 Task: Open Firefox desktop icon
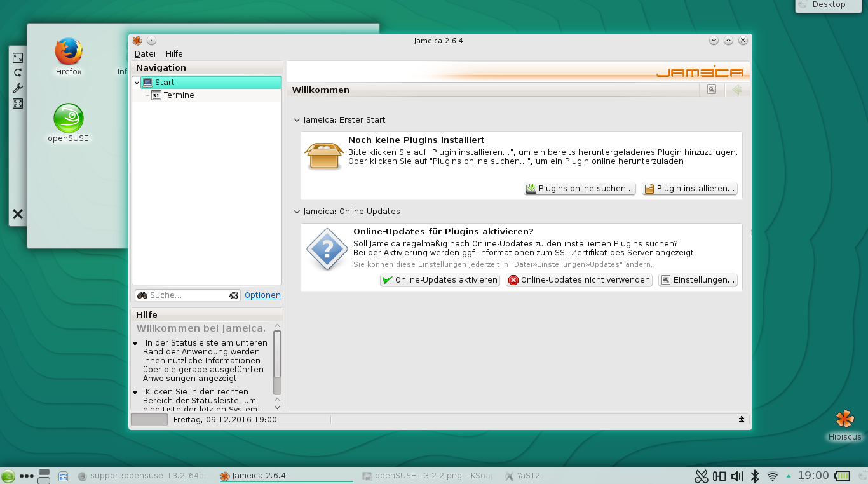(69, 56)
